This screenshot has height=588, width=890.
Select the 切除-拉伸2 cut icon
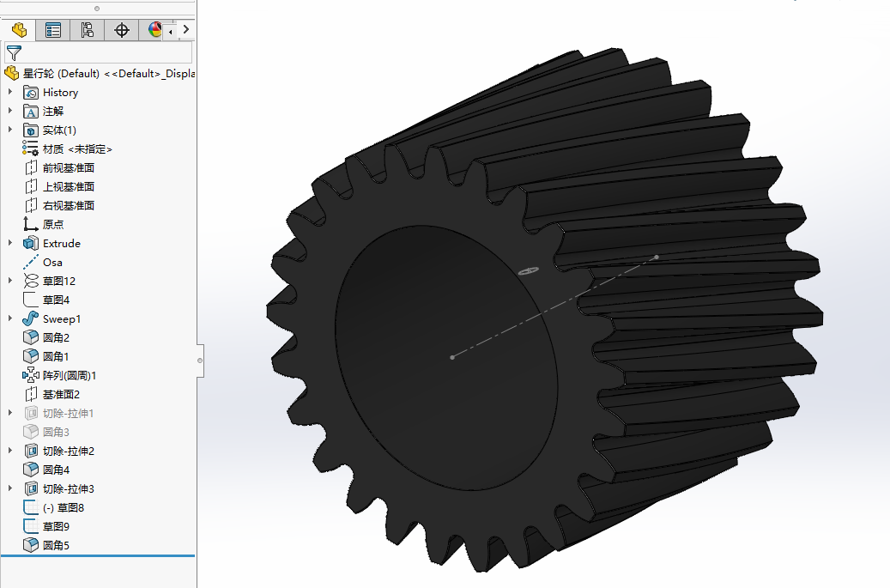(31, 451)
